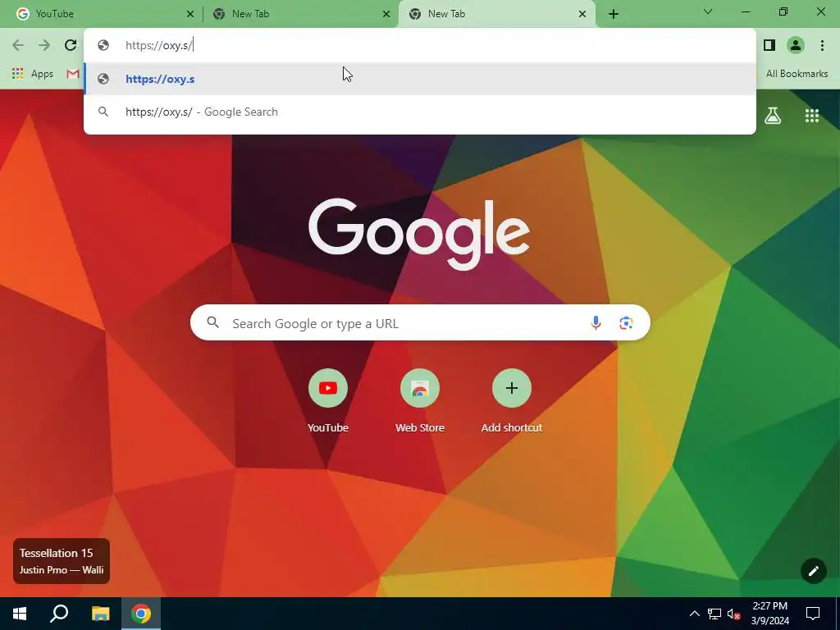Close the active New Tab

582,14
